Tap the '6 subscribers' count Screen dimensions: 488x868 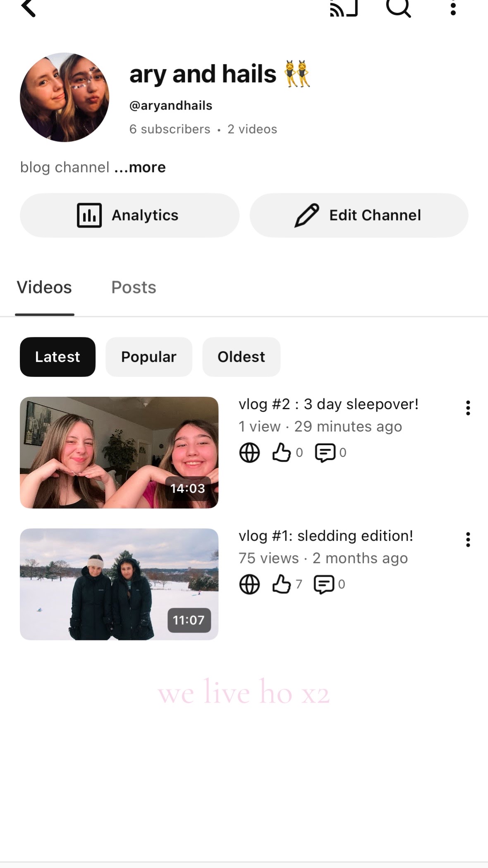[x=170, y=129]
